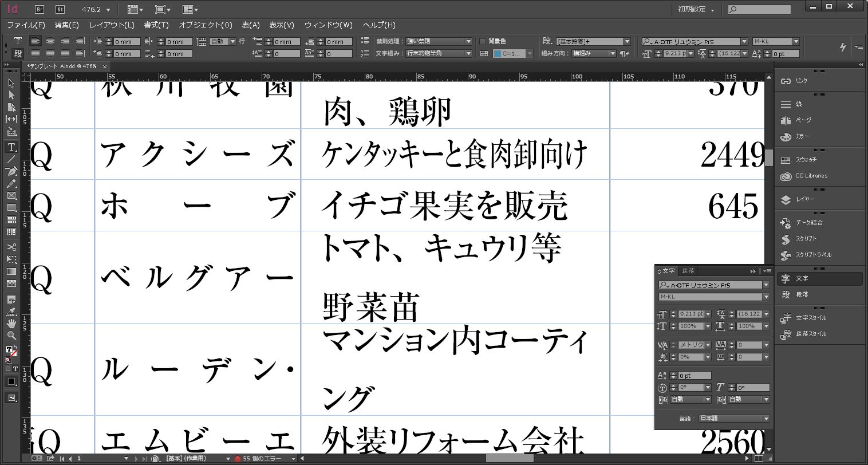Select the Gap tool
The height and width of the screenshot is (465, 868).
pyautogui.click(x=11, y=119)
